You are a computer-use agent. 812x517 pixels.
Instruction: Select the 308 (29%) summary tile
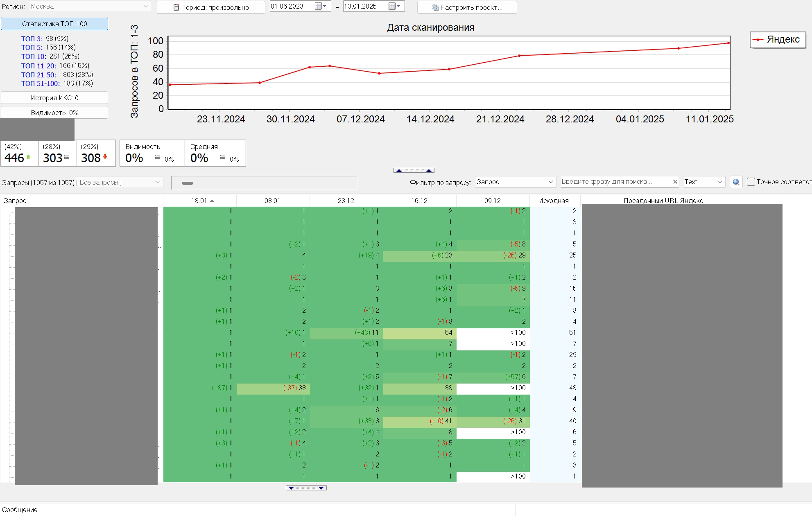[96, 153]
